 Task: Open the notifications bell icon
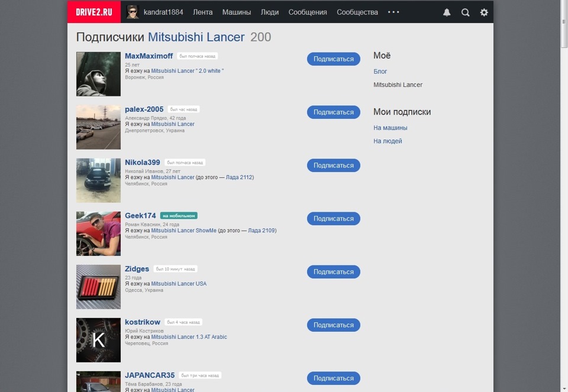coord(447,12)
